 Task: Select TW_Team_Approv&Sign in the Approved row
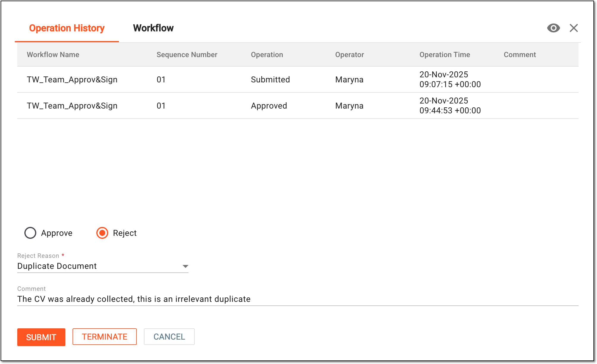72,106
